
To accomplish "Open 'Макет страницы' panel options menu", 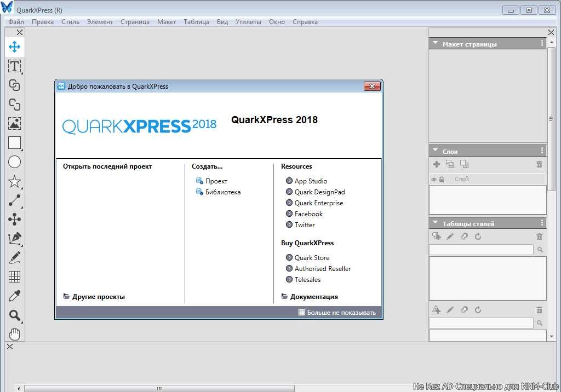I will 542,43.
